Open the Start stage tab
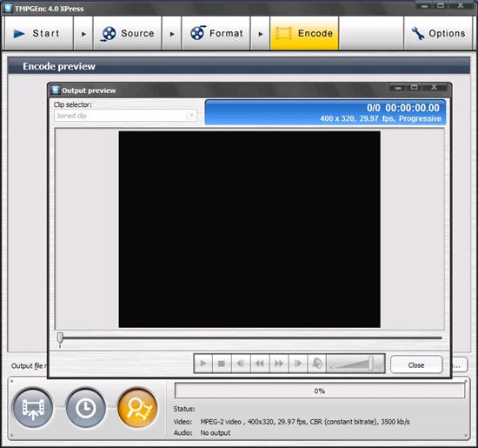Screen dimensions: 478x448 click(x=38, y=33)
